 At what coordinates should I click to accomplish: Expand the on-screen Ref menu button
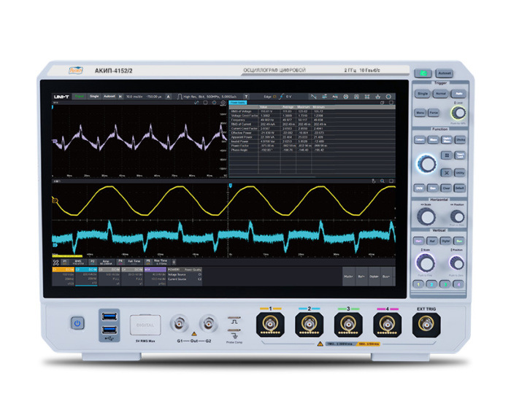coord(361,276)
